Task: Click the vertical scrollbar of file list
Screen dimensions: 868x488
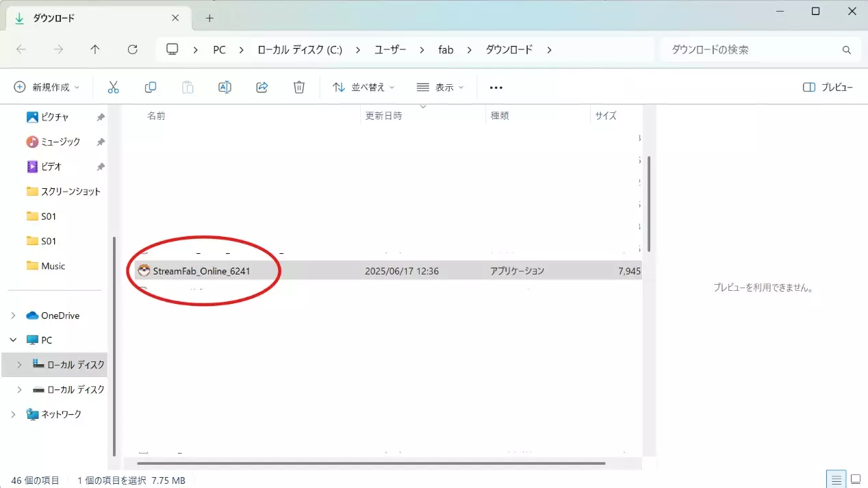Action: coord(649,204)
